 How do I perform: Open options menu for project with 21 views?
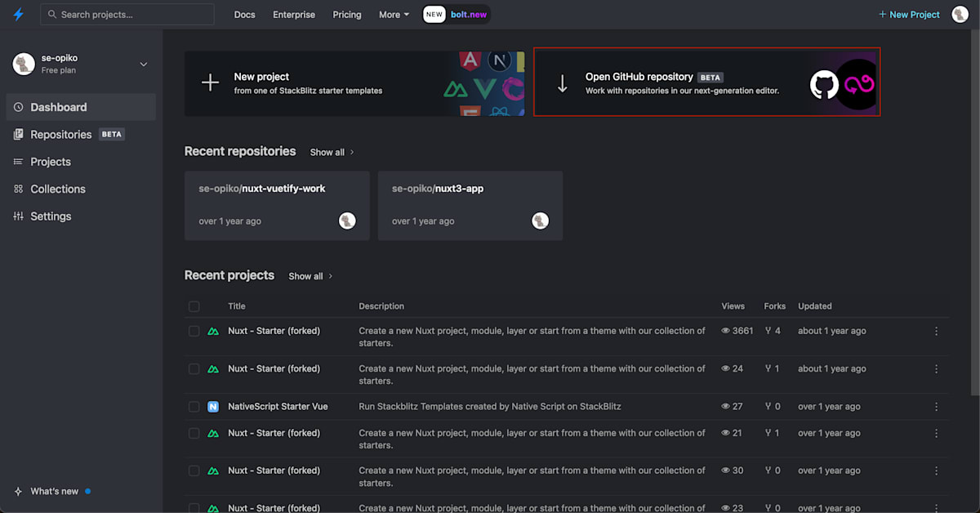[x=936, y=433]
